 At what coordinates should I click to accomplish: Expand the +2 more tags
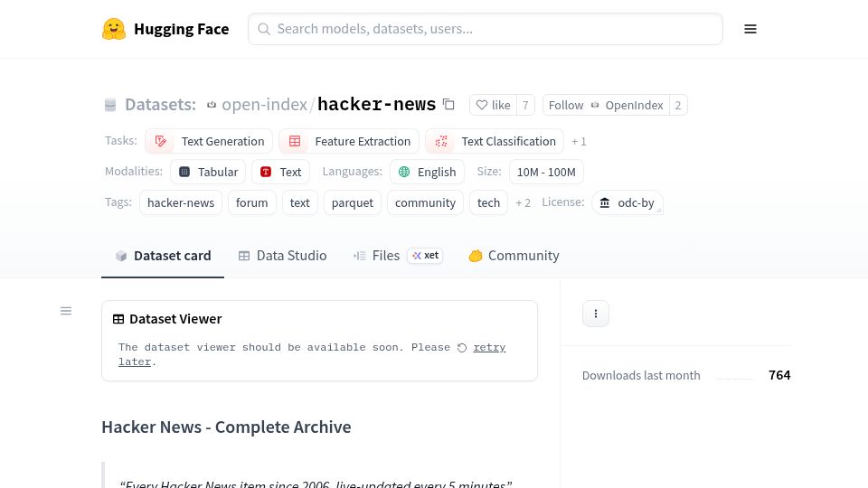524,203
